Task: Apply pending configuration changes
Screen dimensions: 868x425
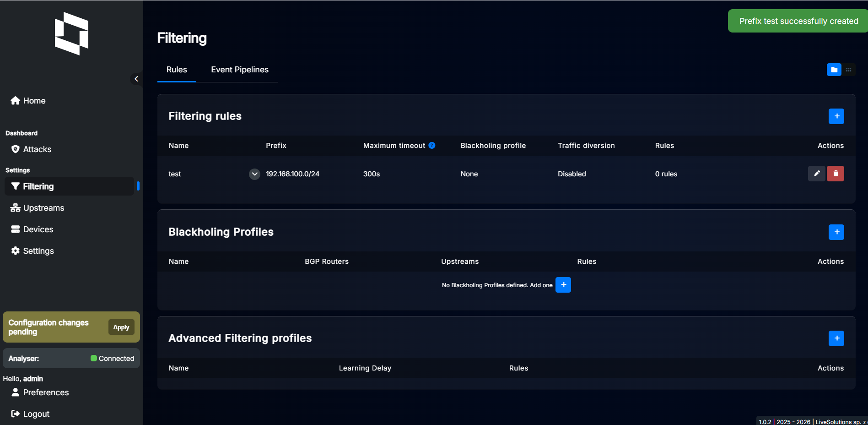Action: 121,327
